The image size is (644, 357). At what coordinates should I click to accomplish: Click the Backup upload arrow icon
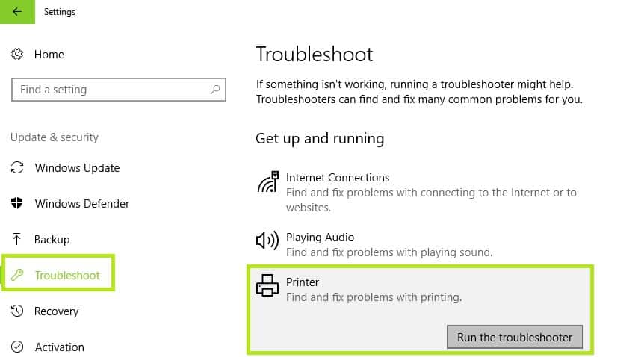pyautogui.click(x=17, y=239)
